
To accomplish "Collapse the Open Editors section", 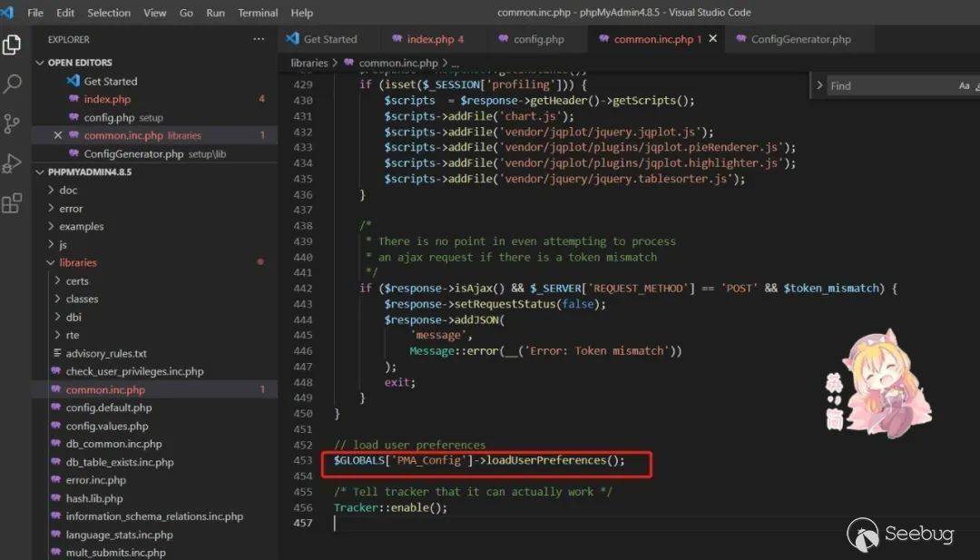I will 40,63.
